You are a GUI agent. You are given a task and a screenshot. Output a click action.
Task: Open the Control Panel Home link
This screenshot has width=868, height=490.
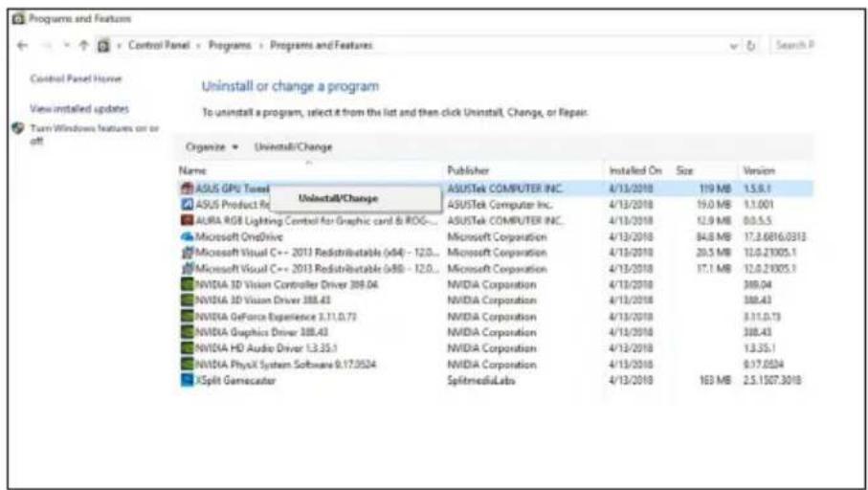[x=76, y=78]
